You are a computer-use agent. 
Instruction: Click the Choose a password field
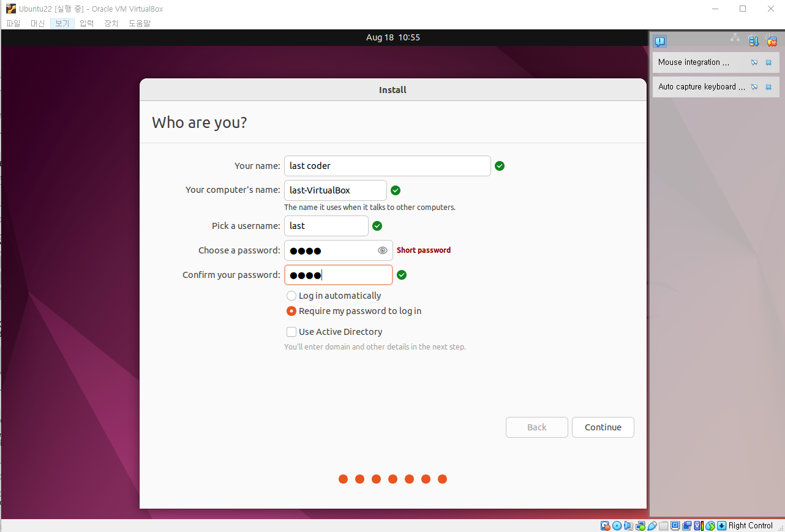pos(339,250)
